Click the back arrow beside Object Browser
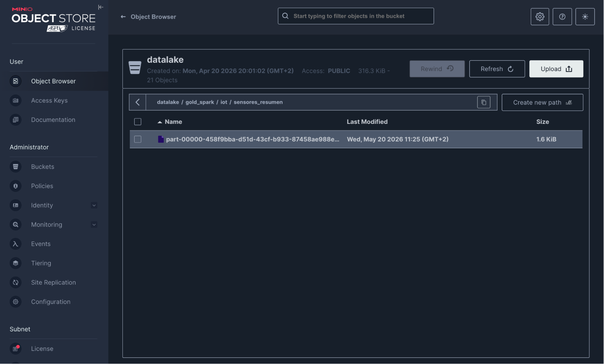The height and width of the screenshot is (364, 604). [123, 17]
